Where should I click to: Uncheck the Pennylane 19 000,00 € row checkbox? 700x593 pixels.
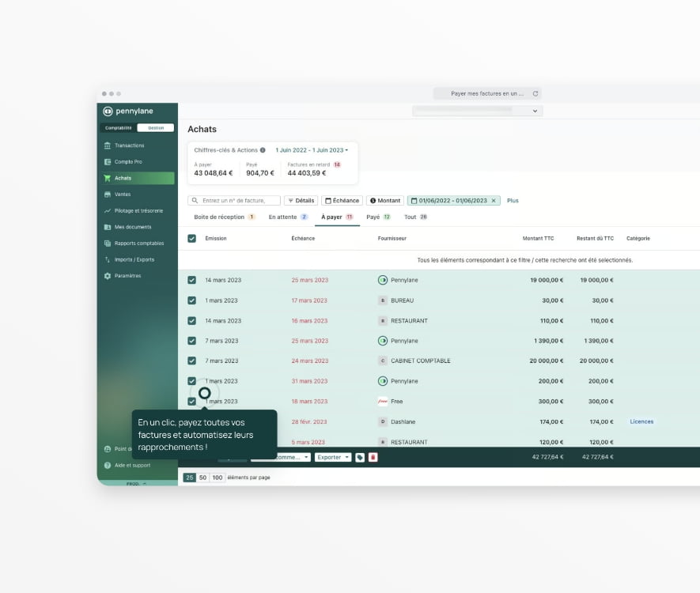pos(192,280)
